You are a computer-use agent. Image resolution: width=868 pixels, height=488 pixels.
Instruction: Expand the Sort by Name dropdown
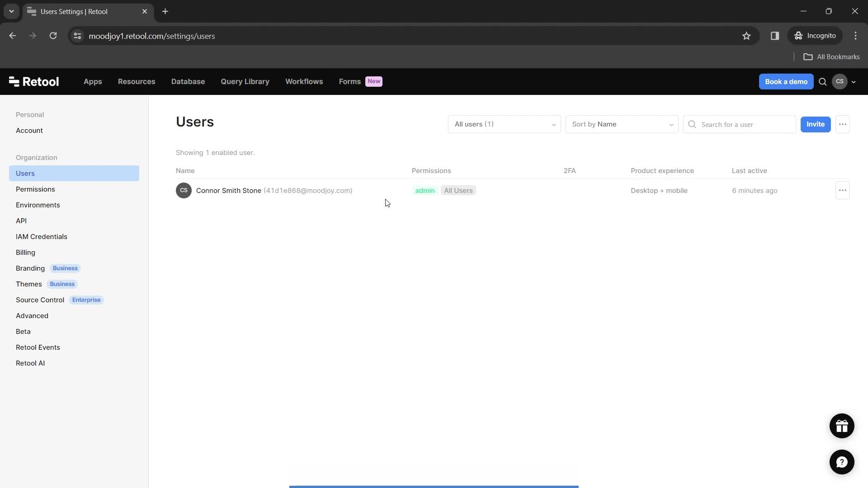tap(622, 124)
